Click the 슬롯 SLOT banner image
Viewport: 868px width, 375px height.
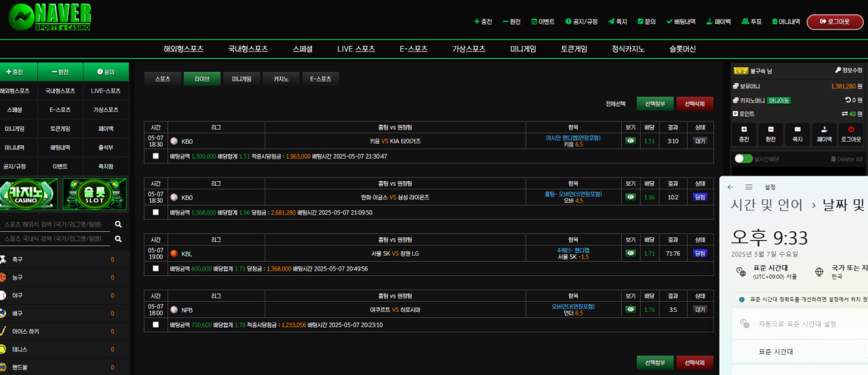94,194
